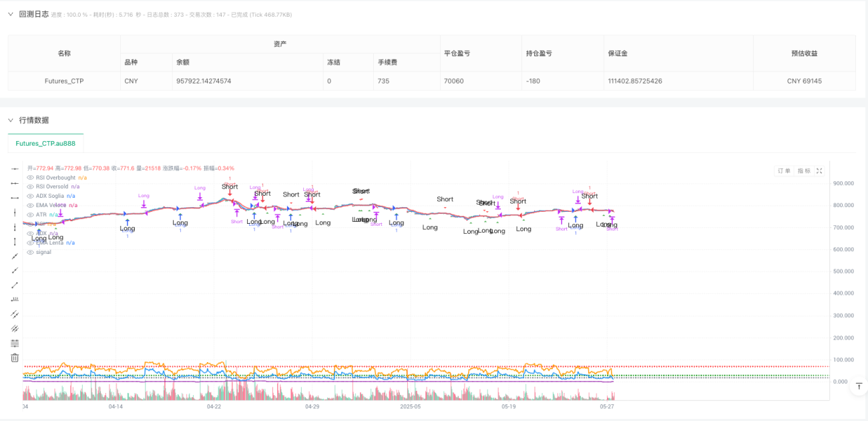Toggle the ADX indicator eye icon
This screenshot has width=868, height=421.
click(30, 233)
